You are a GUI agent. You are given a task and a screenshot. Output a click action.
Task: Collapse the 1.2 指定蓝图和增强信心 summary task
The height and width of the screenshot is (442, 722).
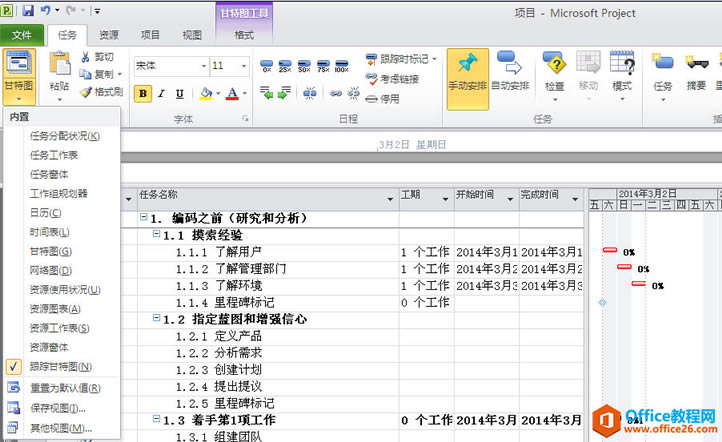(x=157, y=318)
